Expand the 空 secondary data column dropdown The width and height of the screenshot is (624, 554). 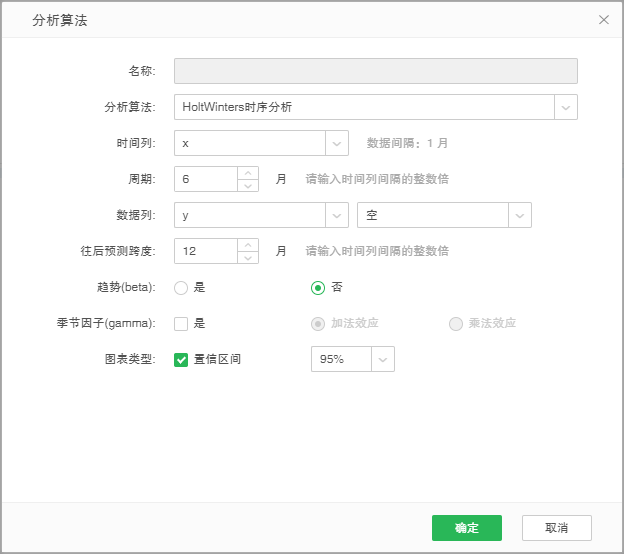[519, 215]
